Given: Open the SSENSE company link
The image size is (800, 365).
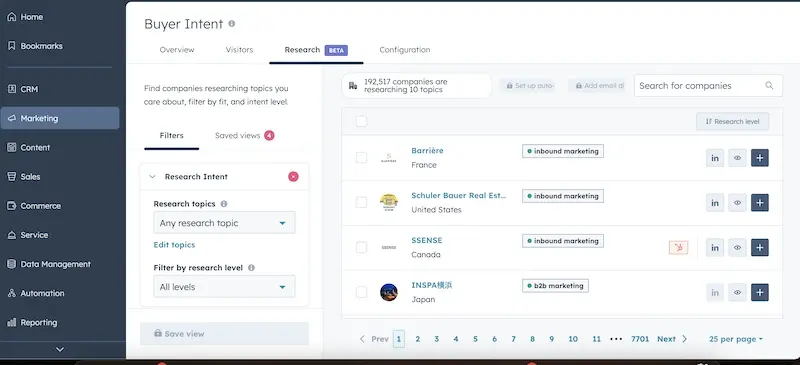Looking at the screenshot, I should (x=427, y=240).
